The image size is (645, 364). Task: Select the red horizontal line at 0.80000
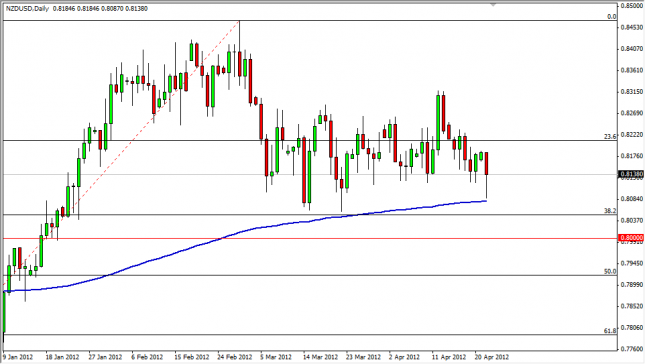coord(311,238)
